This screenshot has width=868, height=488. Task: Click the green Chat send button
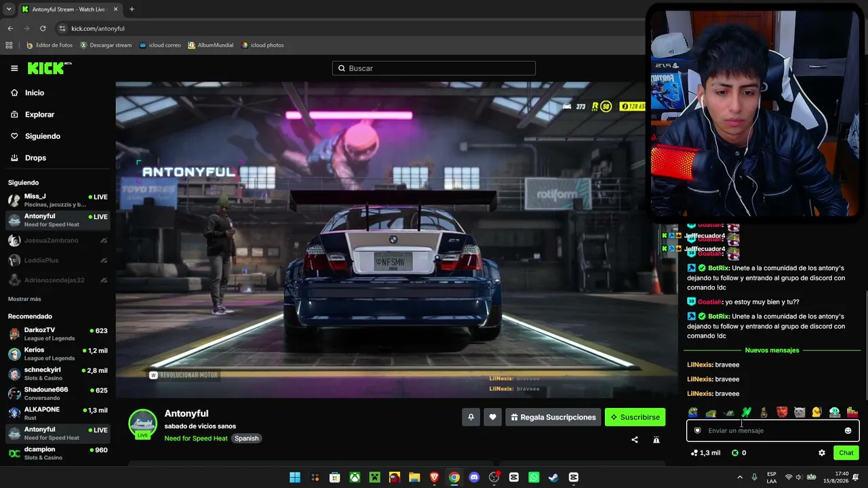pos(846,453)
